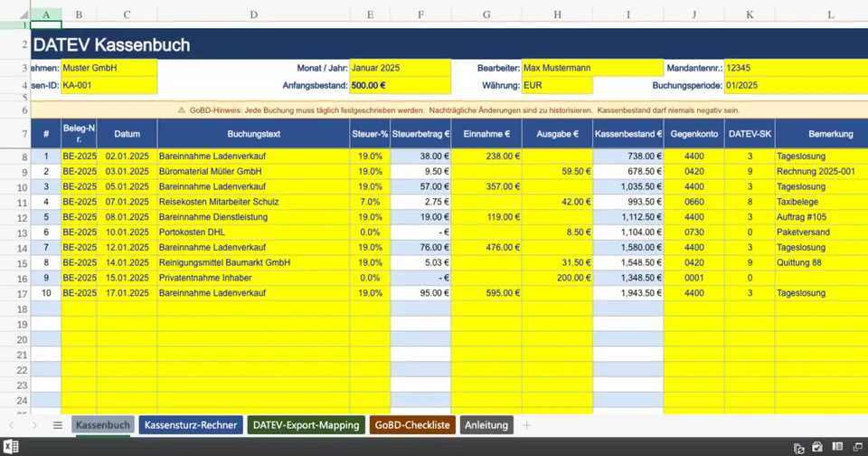Click the next sheet arrow

click(x=34, y=425)
